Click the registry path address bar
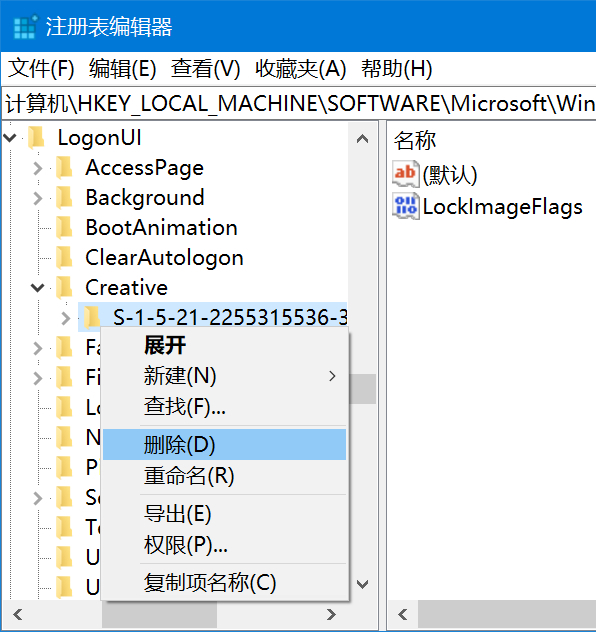Image resolution: width=596 pixels, height=632 pixels. [x=299, y=104]
